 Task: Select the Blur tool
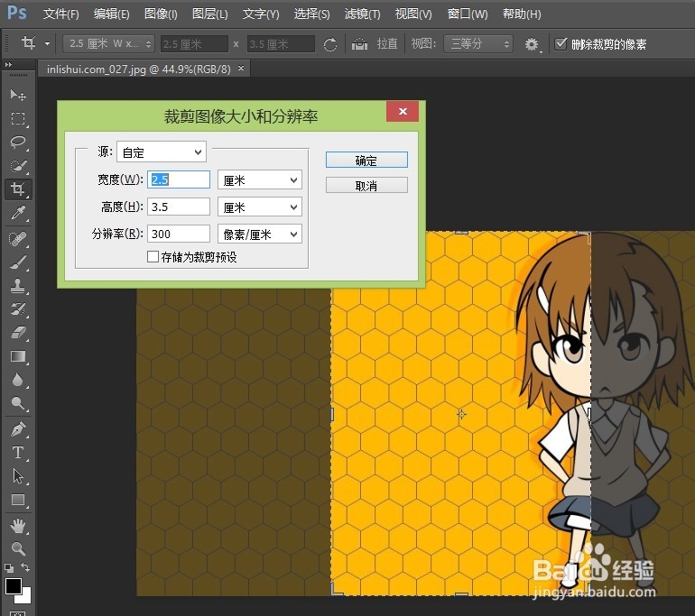tap(18, 380)
